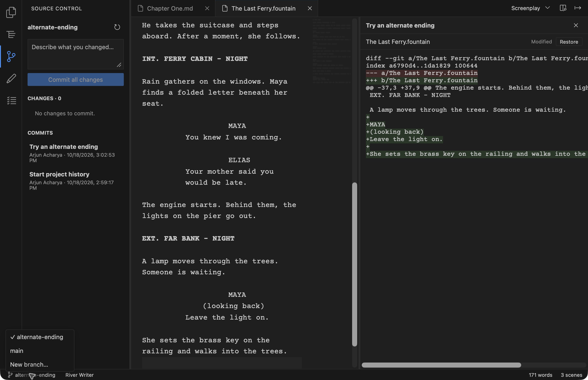Click the EXT. FAR BANK - NIGHT heading in editor

[x=188, y=239]
